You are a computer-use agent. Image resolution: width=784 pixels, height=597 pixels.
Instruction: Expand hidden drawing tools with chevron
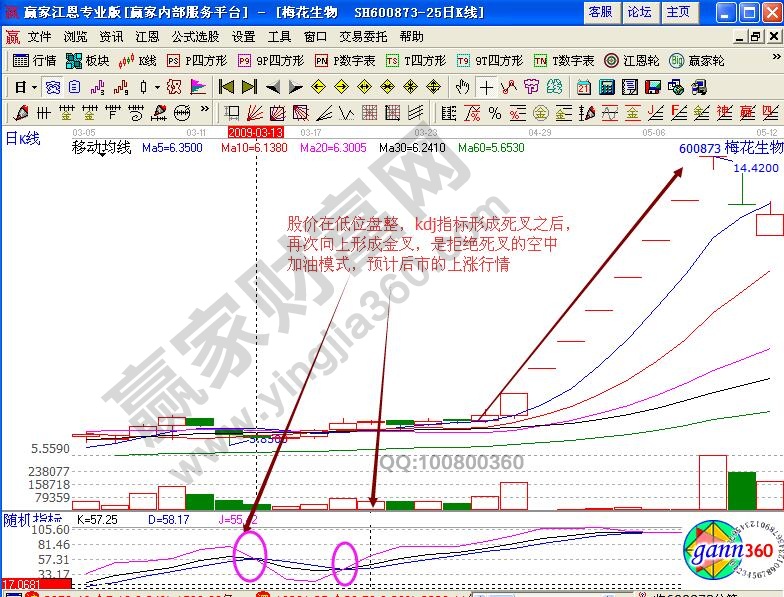click(x=203, y=111)
